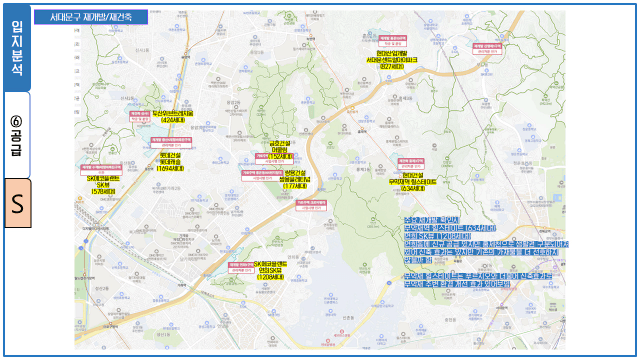640x360 pixels.
Task: Click the pink marker under 금호건설 어울림 label
Action: pos(274,159)
